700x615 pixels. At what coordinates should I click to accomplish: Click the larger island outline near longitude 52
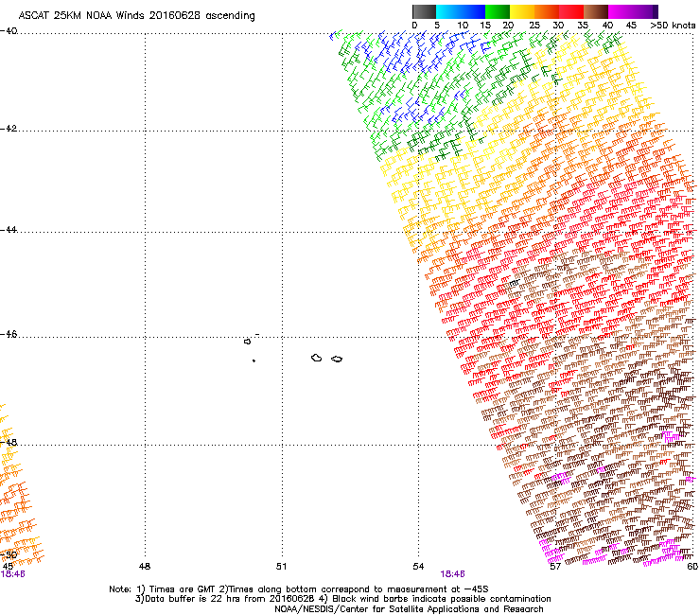tap(317, 358)
